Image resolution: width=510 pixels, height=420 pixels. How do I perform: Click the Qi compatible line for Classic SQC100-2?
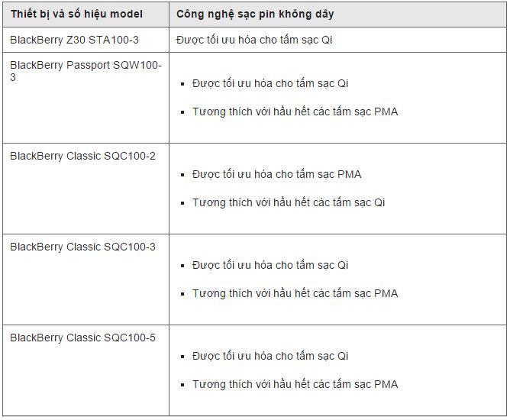click(289, 202)
